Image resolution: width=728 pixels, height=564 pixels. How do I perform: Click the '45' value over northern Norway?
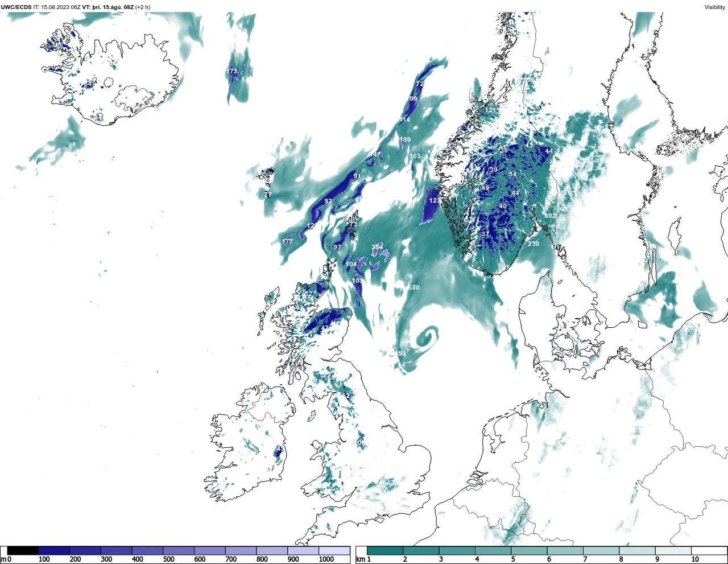coord(529,145)
